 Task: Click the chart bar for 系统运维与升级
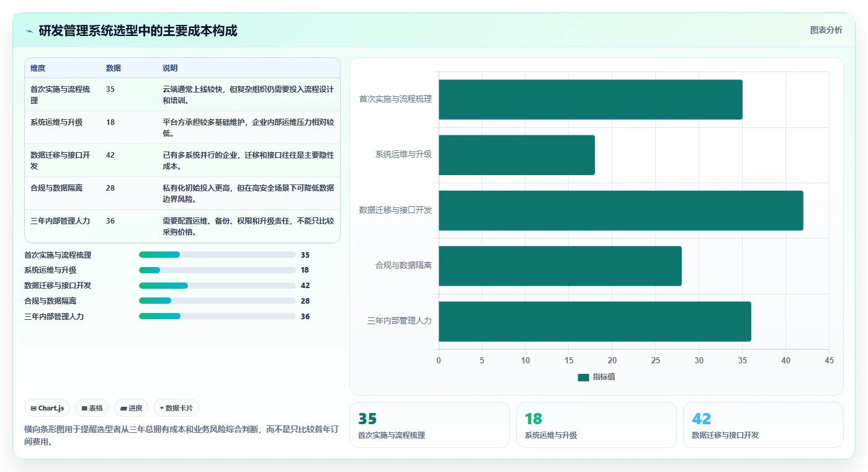(517, 155)
